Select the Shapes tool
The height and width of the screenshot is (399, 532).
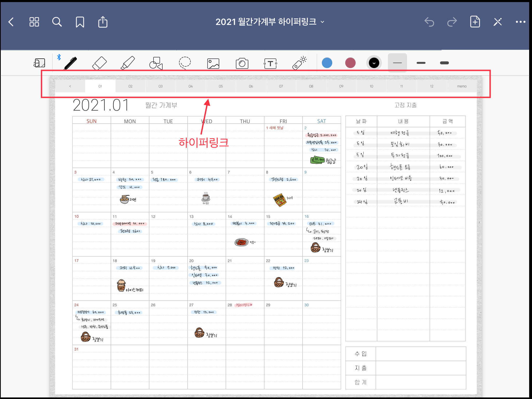coord(156,63)
